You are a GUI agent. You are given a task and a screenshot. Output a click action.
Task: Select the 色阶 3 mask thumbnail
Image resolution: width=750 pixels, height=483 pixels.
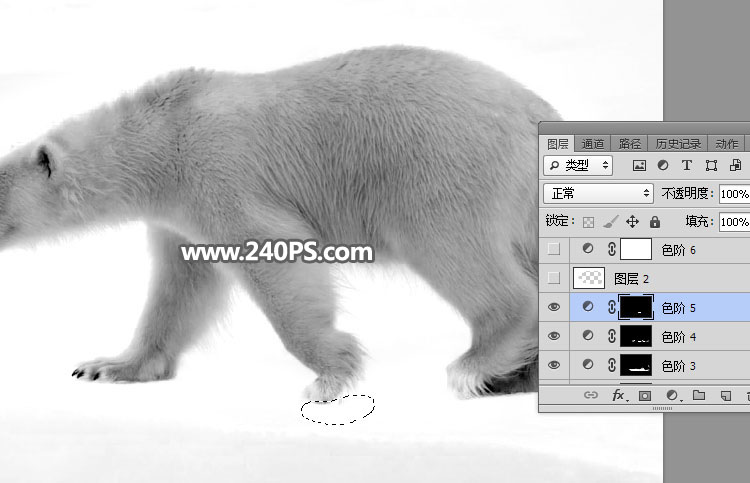pyautogui.click(x=636, y=365)
